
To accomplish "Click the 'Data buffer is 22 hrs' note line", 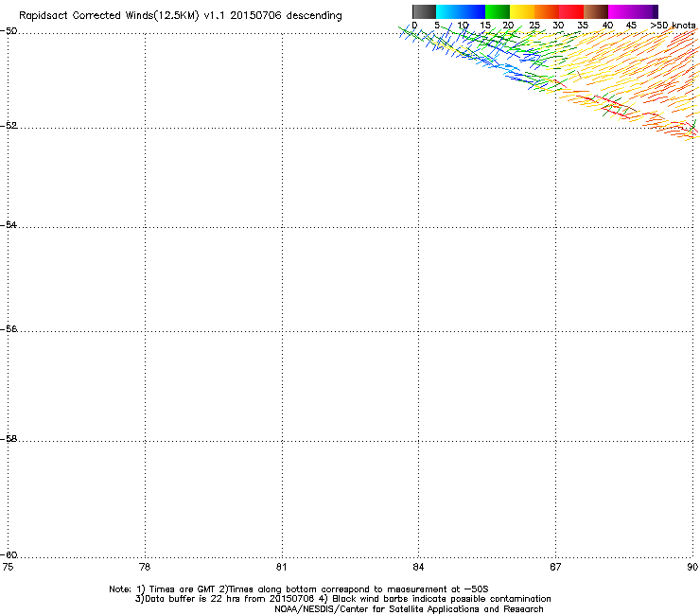I will tap(342, 599).
